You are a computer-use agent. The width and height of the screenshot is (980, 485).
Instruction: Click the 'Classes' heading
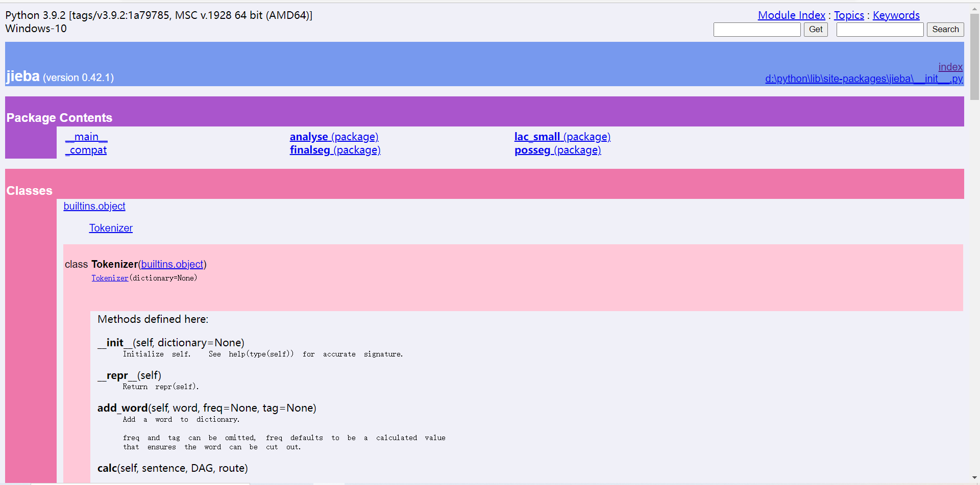[30, 191]
